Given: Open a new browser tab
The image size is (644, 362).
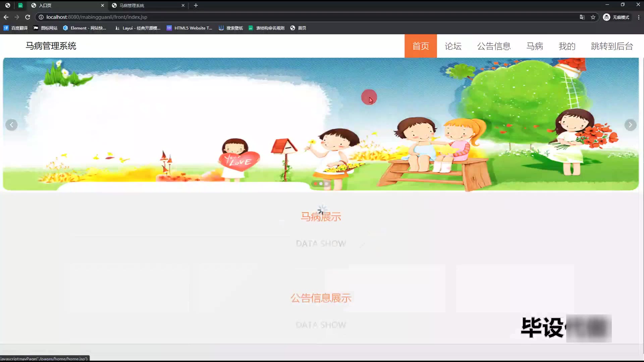Looking at the screenshot, I should click(196, 5).
